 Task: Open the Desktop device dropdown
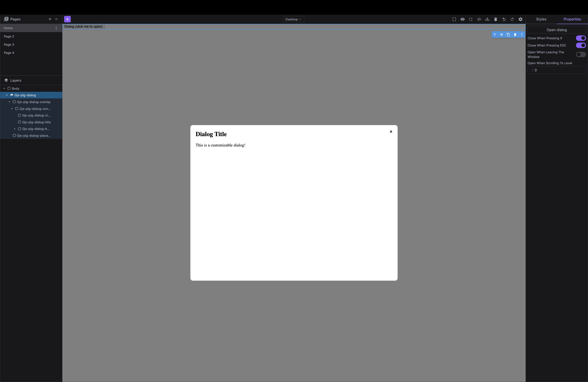[x=293, y=19]
